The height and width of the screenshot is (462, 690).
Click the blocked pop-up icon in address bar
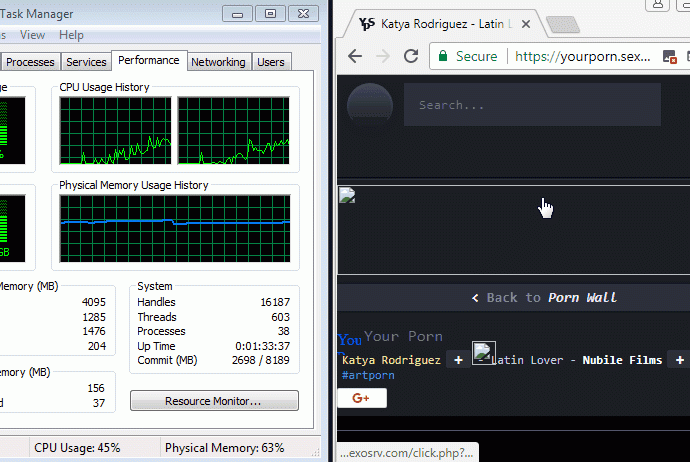tap(669, 57)
